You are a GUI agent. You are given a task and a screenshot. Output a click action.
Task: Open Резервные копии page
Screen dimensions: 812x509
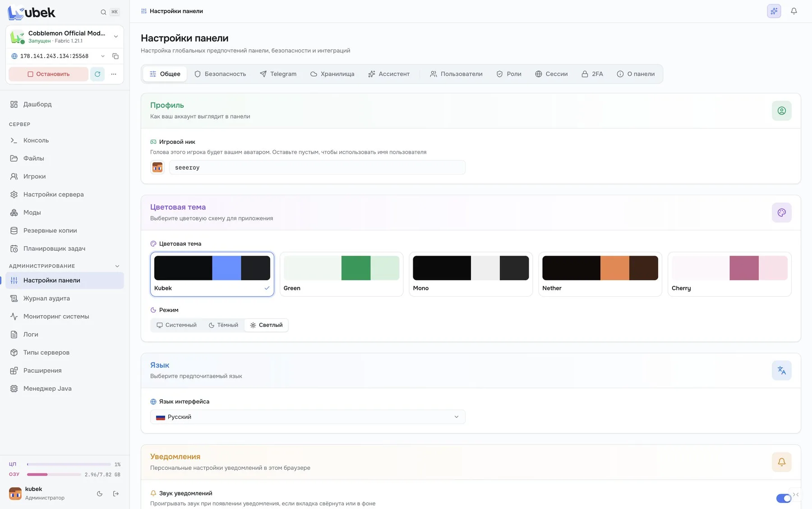click(x=65, y=230)
